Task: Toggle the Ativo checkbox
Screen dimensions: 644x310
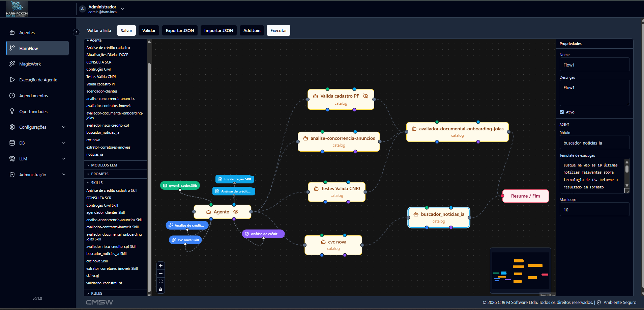Action: tap(562, 112)
